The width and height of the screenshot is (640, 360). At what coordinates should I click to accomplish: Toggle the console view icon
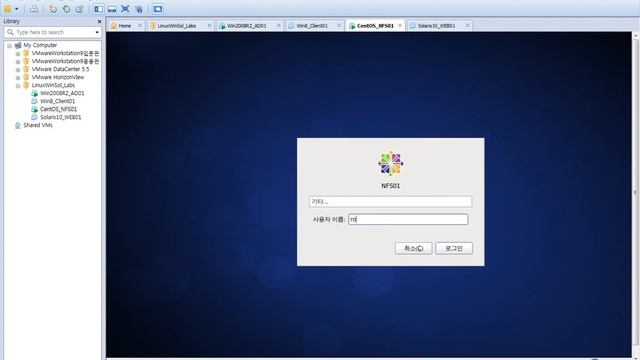coord(158,9)
